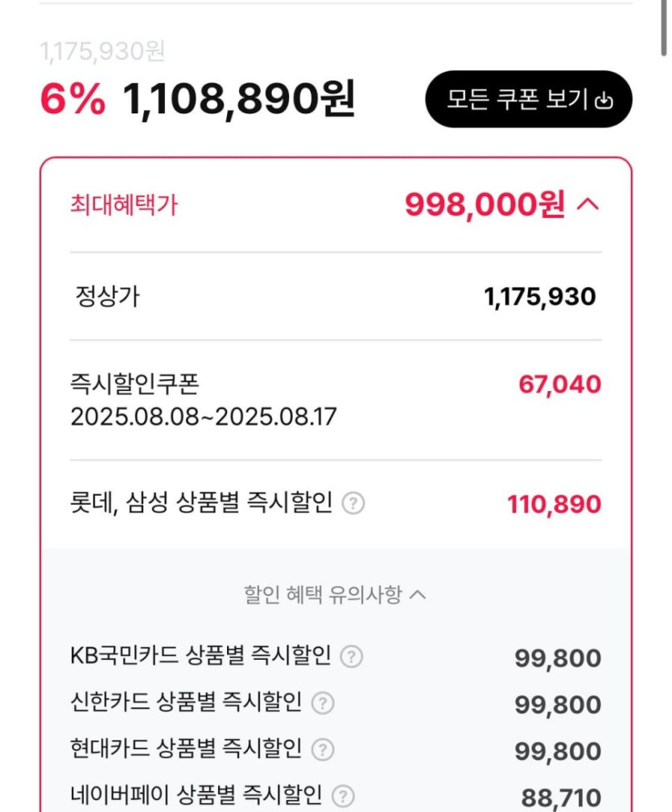Tap the question mark next to 현대카드 즉시할인
The height and width of the screenshot is (812, 672).
pyautogui.click(x=323, y=750)
